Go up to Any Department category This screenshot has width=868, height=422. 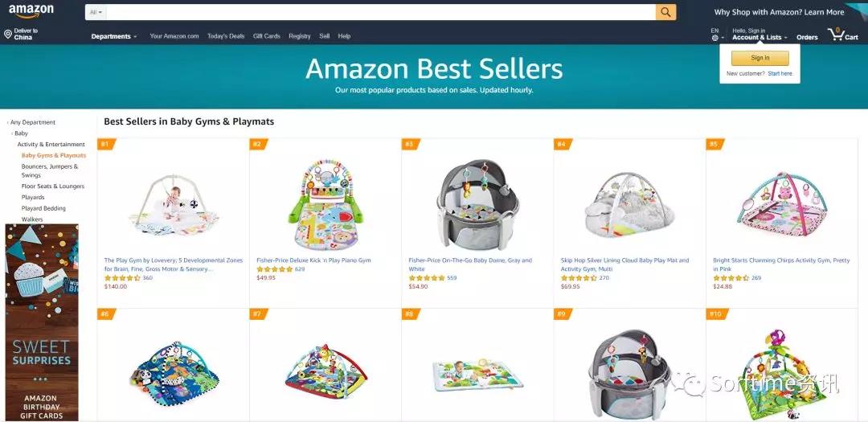coord(33,122)
